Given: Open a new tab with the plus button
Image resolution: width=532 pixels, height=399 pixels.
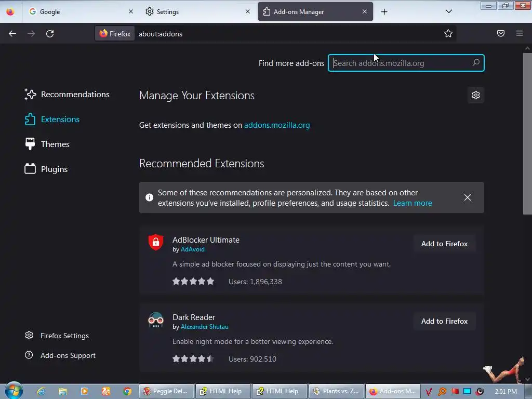Looking at the screenshot, I should (x=384, y=12).
